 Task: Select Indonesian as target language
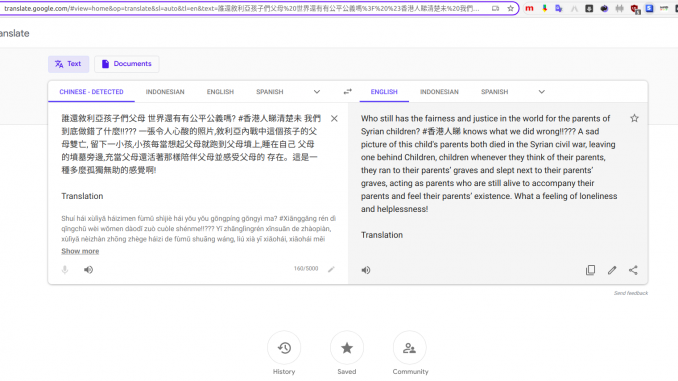pos(439,92)
